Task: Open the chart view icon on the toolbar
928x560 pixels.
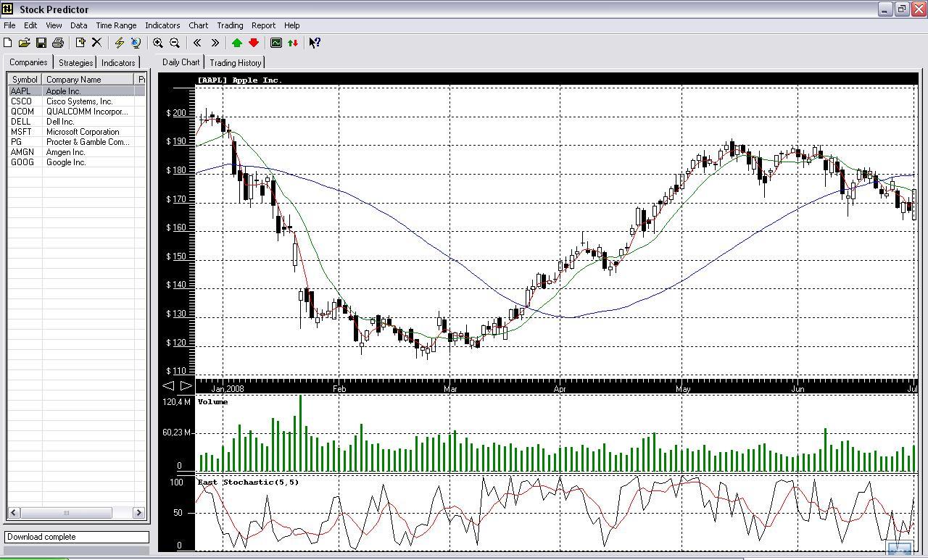Action: (x=276, y=43)
